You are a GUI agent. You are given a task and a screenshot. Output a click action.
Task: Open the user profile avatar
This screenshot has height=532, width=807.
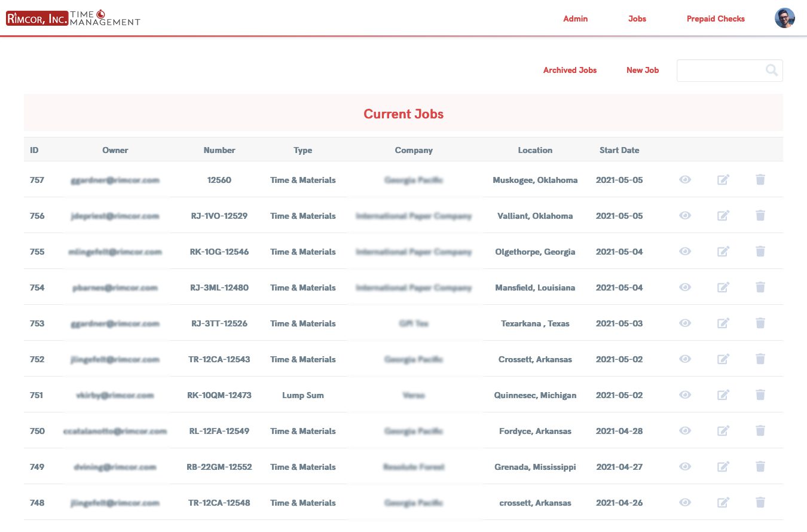[x=785, y=18]
